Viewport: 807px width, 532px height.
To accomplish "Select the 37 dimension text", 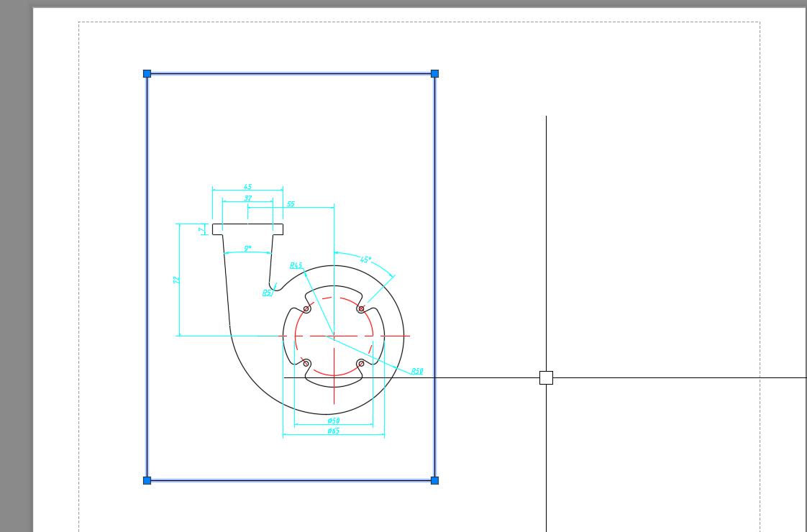I will 247,198.
